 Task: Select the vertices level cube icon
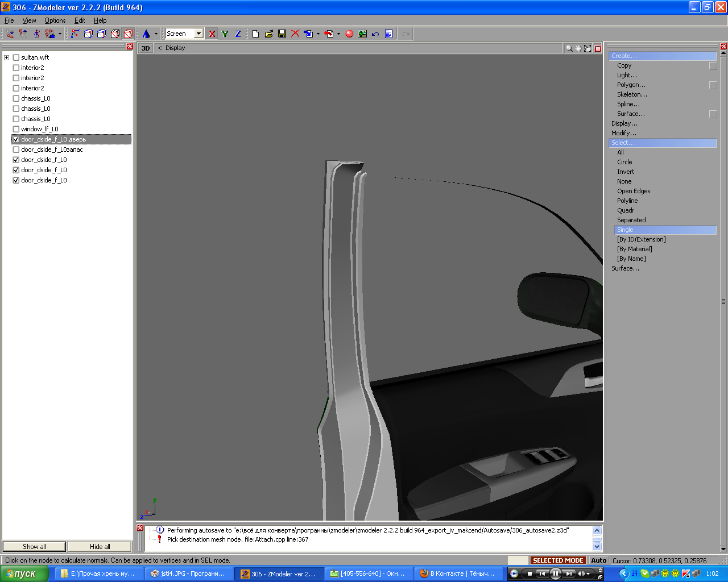(x=88, y=34)
